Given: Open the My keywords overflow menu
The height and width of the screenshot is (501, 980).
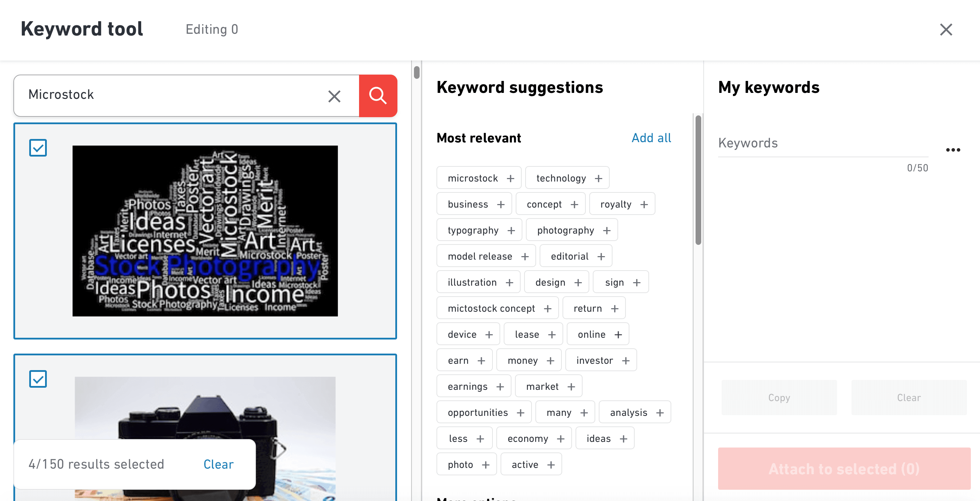Looking at the screenshot, I should click(x=953, y=150).
